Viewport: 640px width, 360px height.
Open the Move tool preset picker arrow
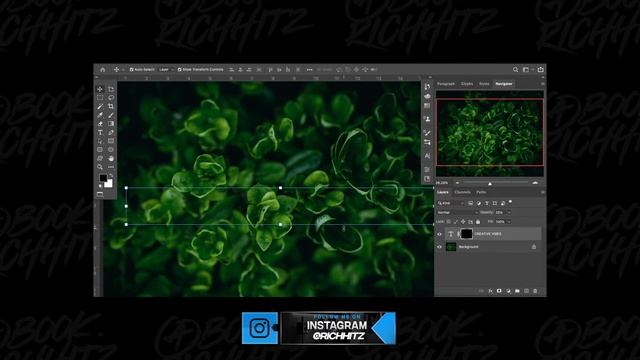[x=123, y=70]
